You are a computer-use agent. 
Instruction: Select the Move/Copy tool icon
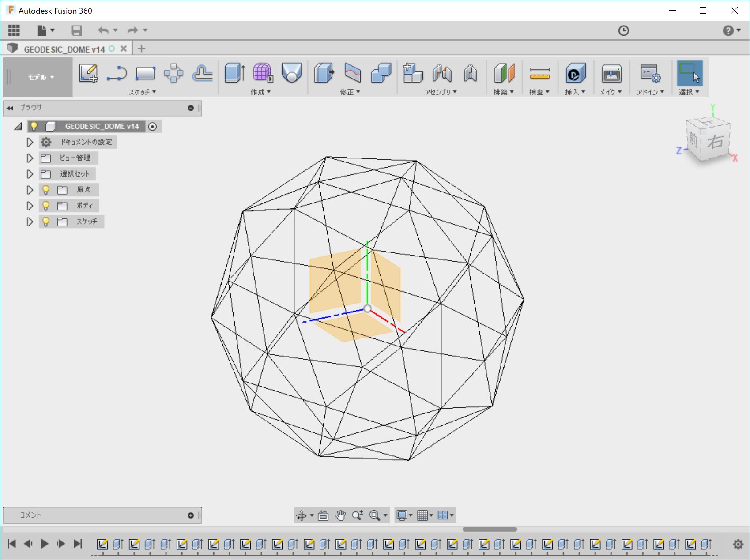(x=173, y=73)
